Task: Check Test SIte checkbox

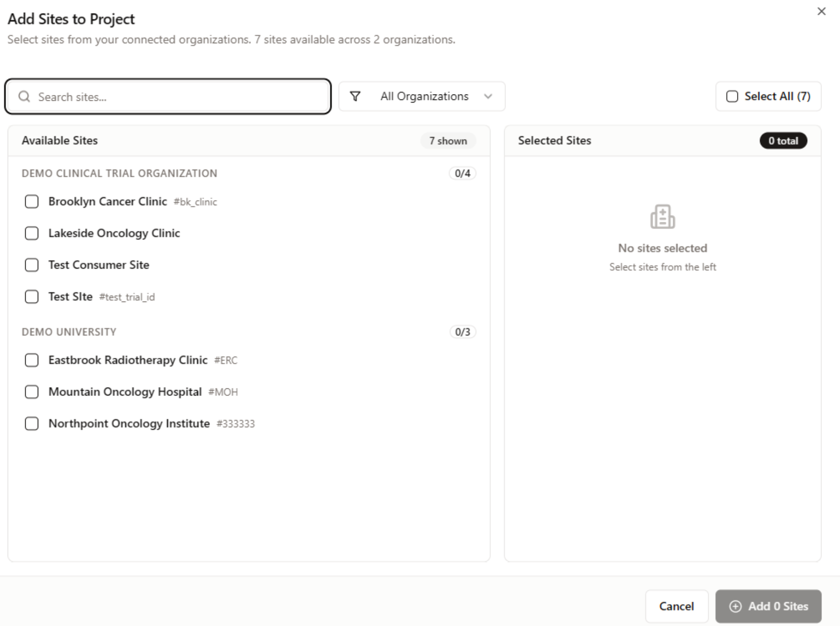Action: (x=31, y=297)
